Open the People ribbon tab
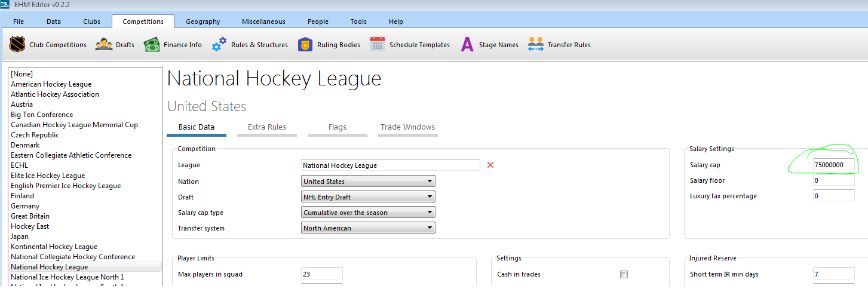Image resolution: width=868 pixels, height=304 pixels. pos(318,22)
